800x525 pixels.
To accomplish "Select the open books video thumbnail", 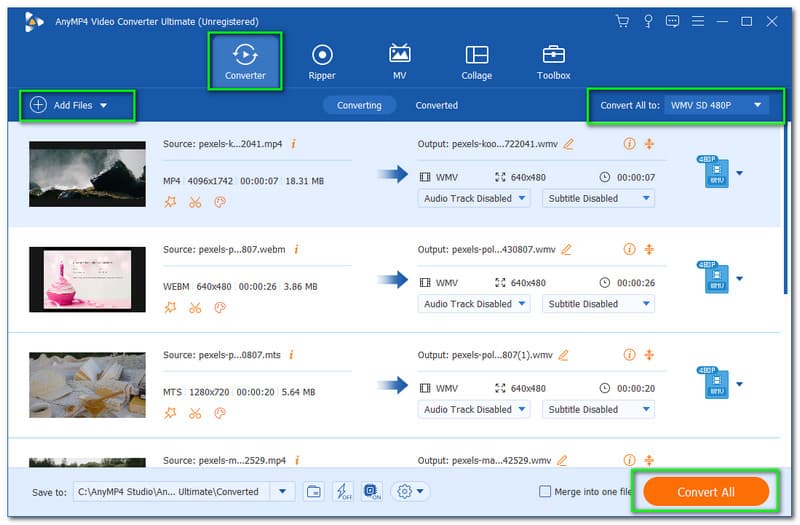I will click(x=87, y=385).
